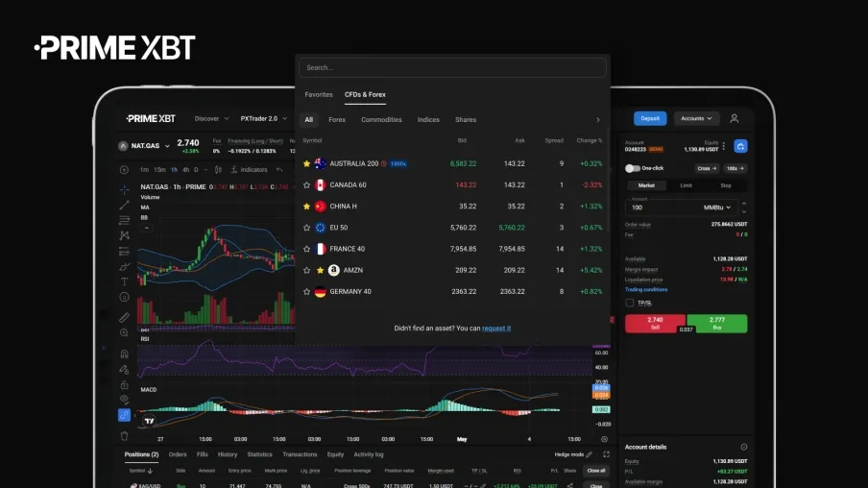The image size is (868, 488).
Task: Open the PXTrader 2.0 dropdown
Action: pos(263,118)
